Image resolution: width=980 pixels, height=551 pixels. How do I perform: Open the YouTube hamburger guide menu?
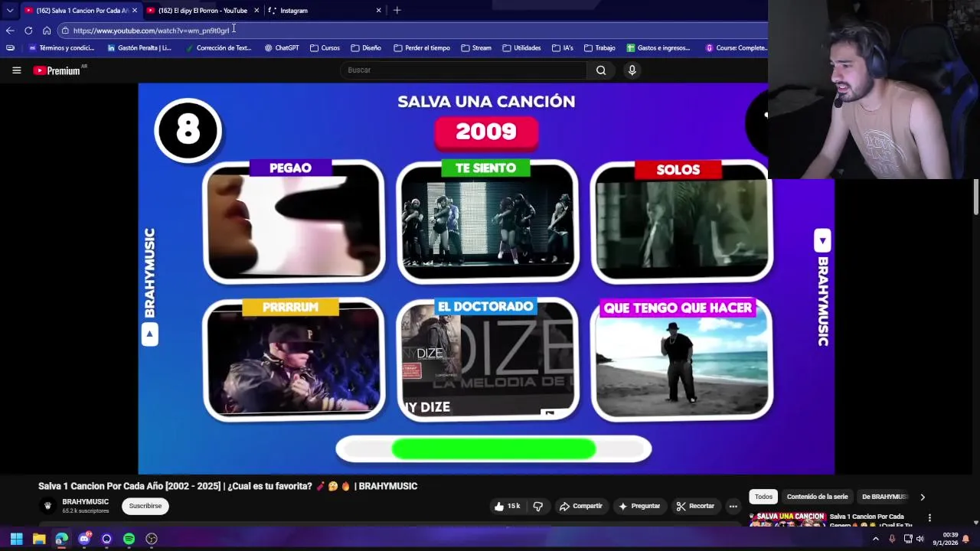(x=16, y=70)
